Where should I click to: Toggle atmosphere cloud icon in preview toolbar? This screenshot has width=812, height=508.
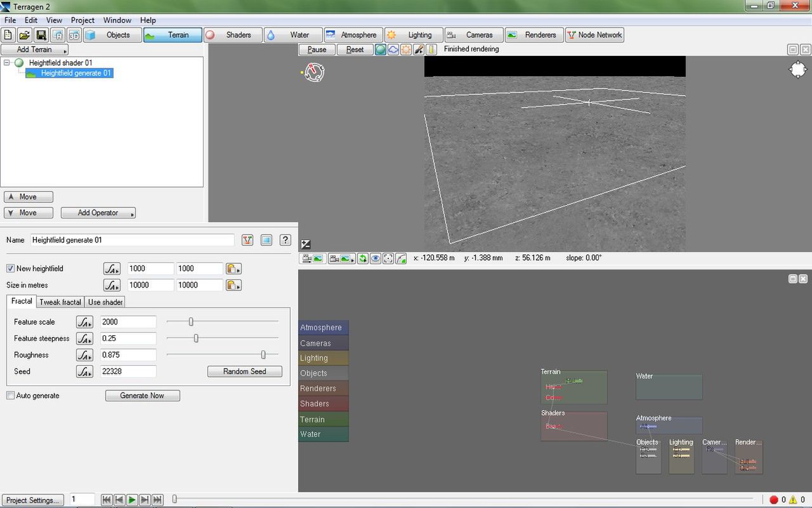point(393,50)
